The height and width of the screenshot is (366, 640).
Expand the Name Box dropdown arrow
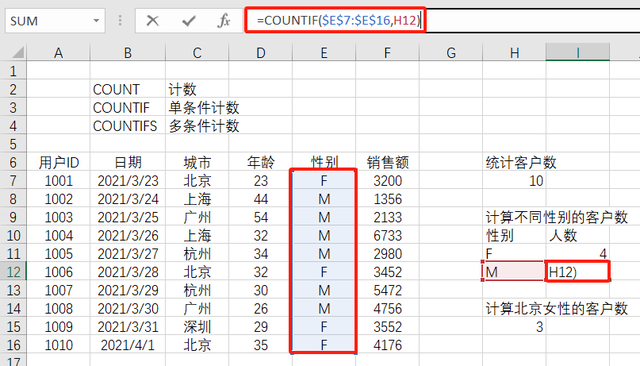click(96, 20)
